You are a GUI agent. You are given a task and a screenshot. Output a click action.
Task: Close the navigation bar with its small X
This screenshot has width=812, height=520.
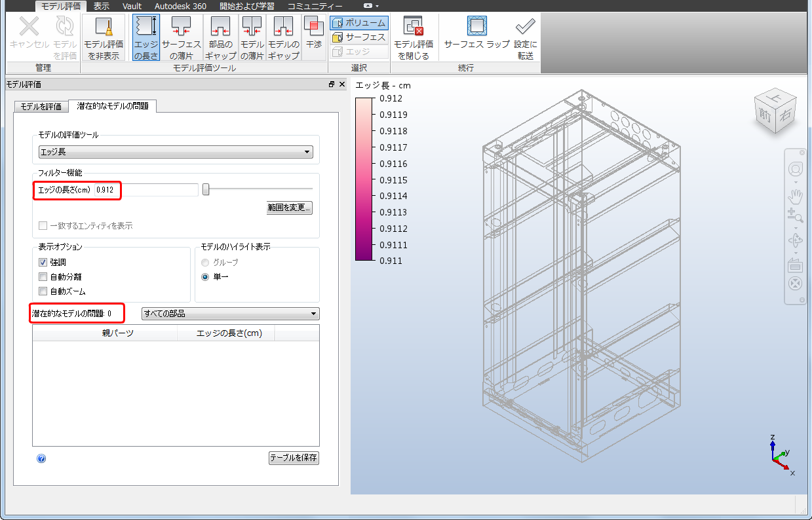pos(803,152)
